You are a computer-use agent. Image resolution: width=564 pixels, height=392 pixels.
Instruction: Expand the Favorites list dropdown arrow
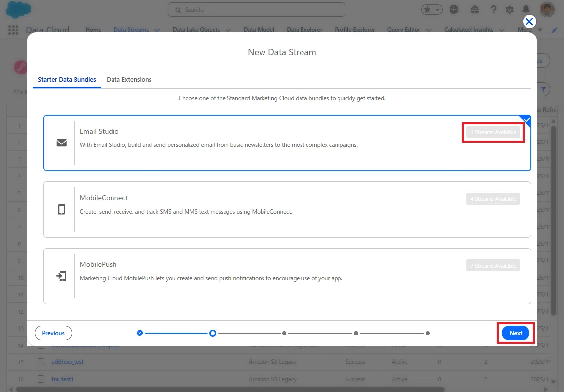pos(438,10)
